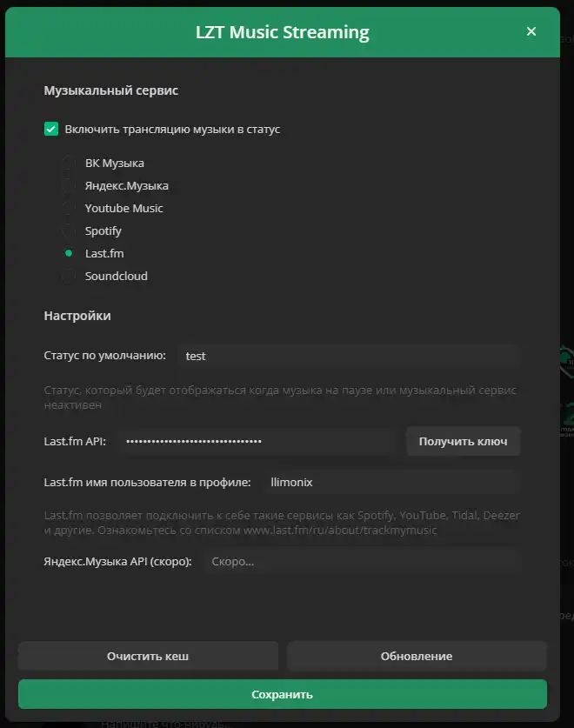Select the Last.fm radio button
Image resolution: width=574 pixels, height=728 pixels.
click(x=69, y=254)
